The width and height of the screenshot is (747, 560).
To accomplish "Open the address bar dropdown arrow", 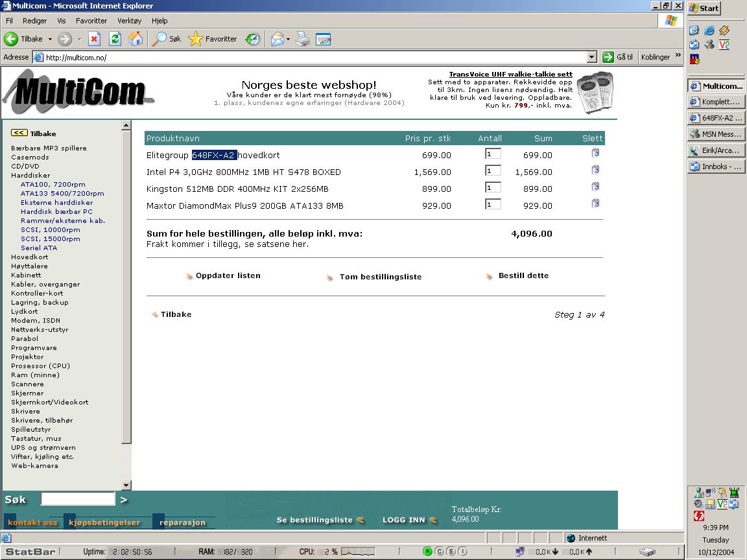I will point(591,57).
